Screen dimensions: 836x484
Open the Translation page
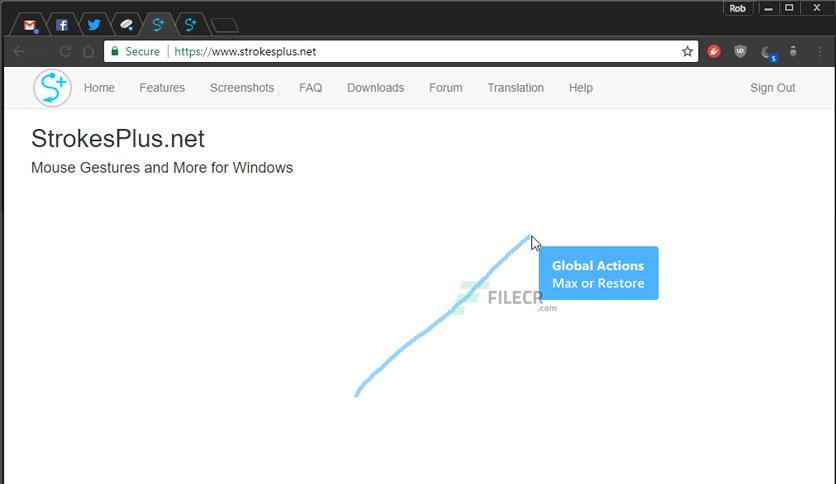516,88
